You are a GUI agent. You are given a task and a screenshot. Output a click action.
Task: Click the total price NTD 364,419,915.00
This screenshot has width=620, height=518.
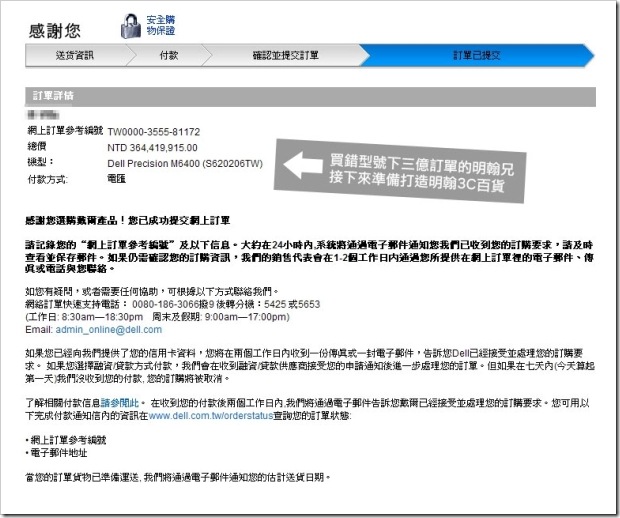tap(152, 147)
